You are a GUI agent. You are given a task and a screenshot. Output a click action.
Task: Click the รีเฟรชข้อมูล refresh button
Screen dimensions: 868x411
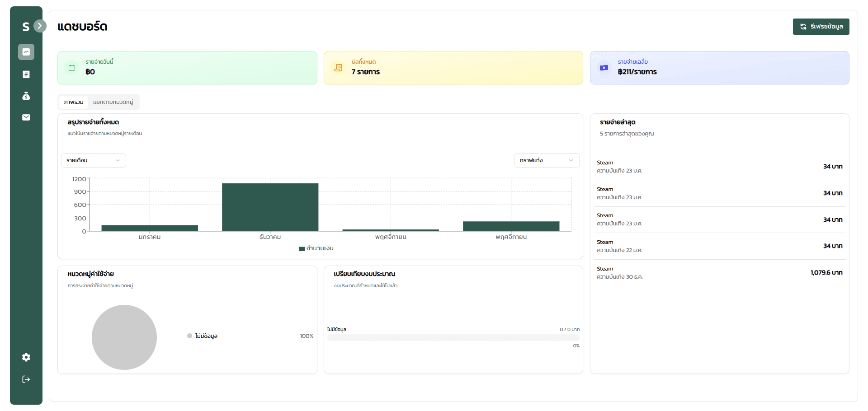pos(821,27)
